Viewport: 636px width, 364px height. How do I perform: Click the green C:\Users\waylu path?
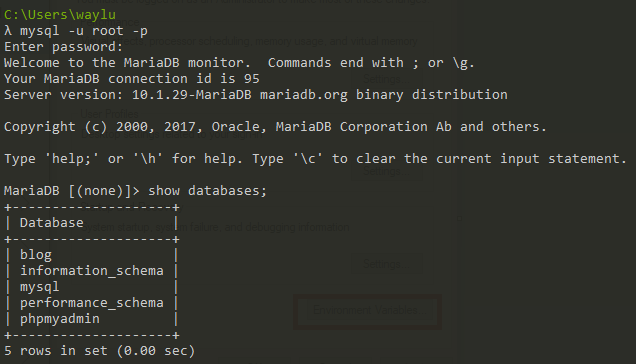[60, 15]
